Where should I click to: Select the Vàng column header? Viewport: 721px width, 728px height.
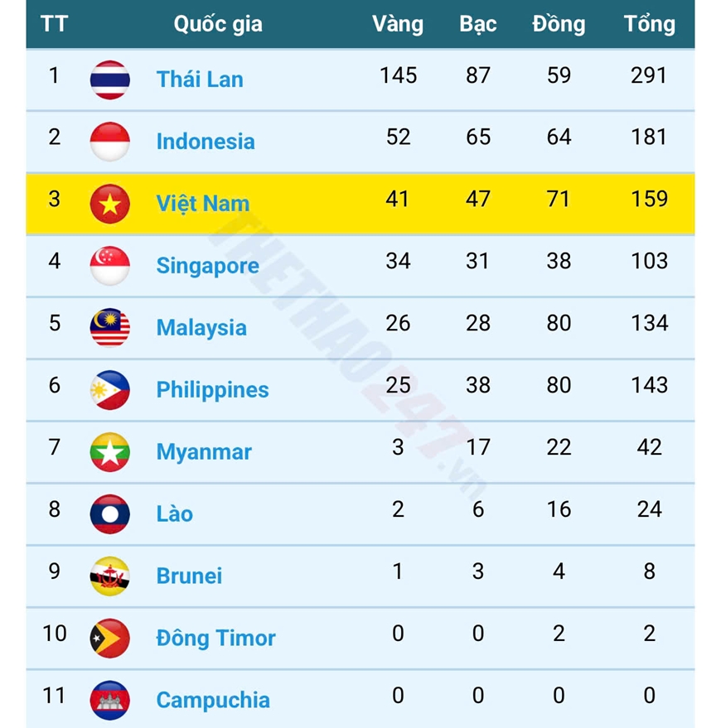tap(398, 24)
